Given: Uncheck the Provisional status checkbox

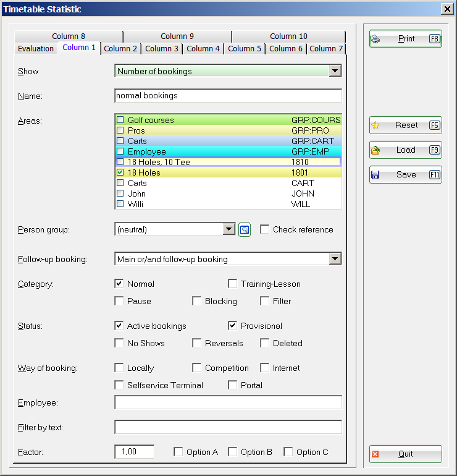Looking at the screenshot, I should [233, 326].
